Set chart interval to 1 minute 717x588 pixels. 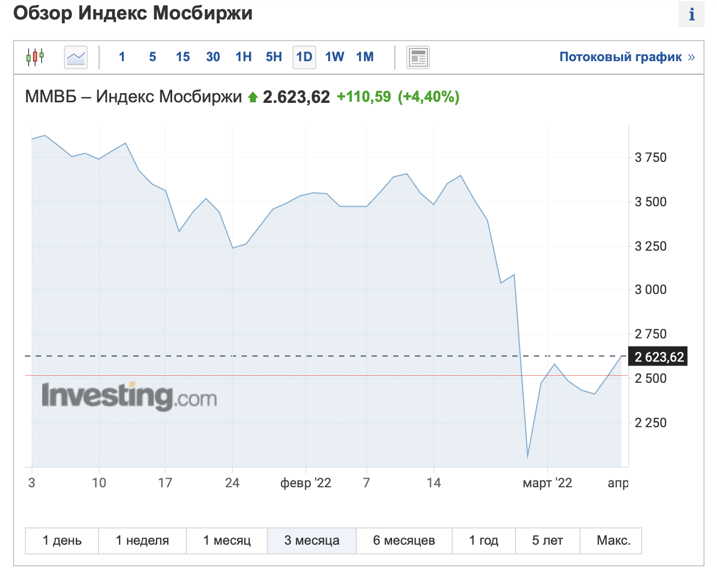point(122,57)
